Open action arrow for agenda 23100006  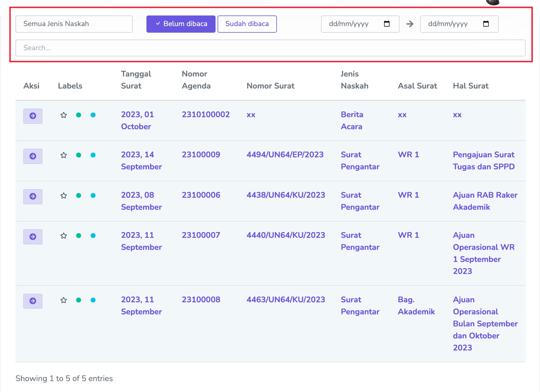pyautogui.click(x=33, y=197)
